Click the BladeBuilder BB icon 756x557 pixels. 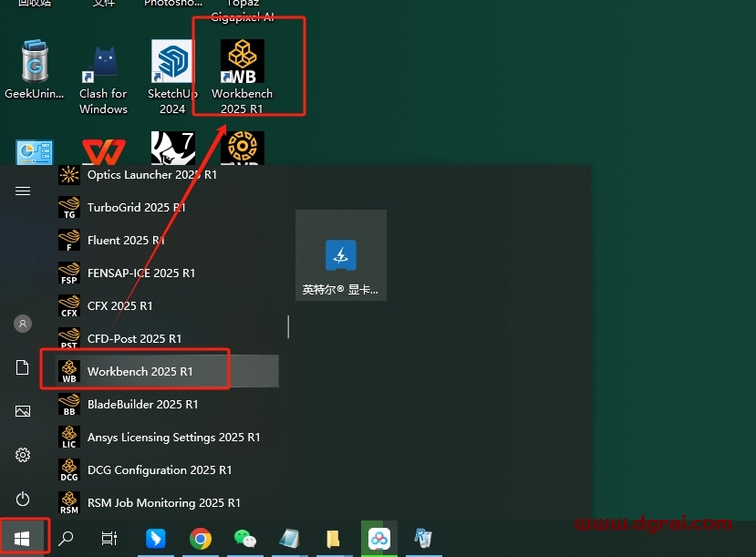[69, 404]
